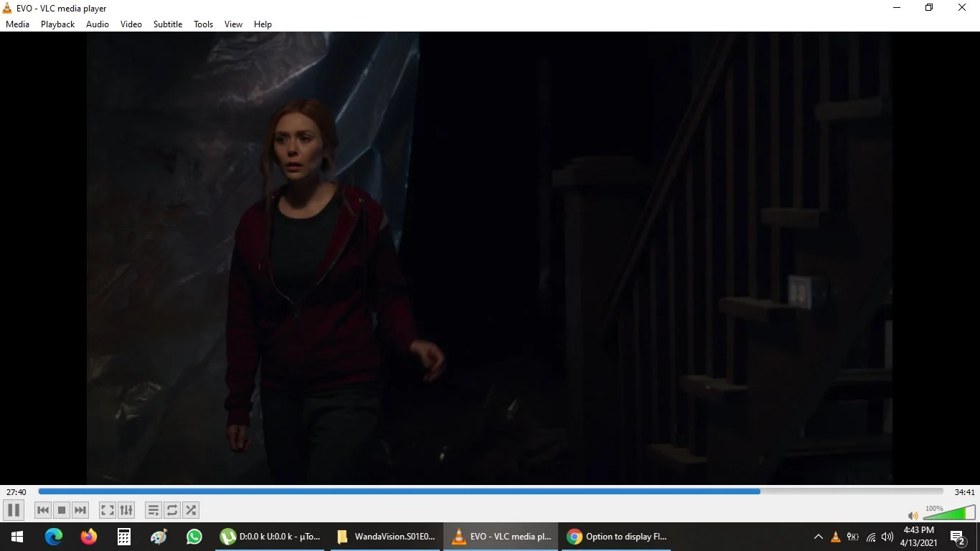
Task: Open the Windows Start menu
Action: pyautogui.click(x=17, y=537)
